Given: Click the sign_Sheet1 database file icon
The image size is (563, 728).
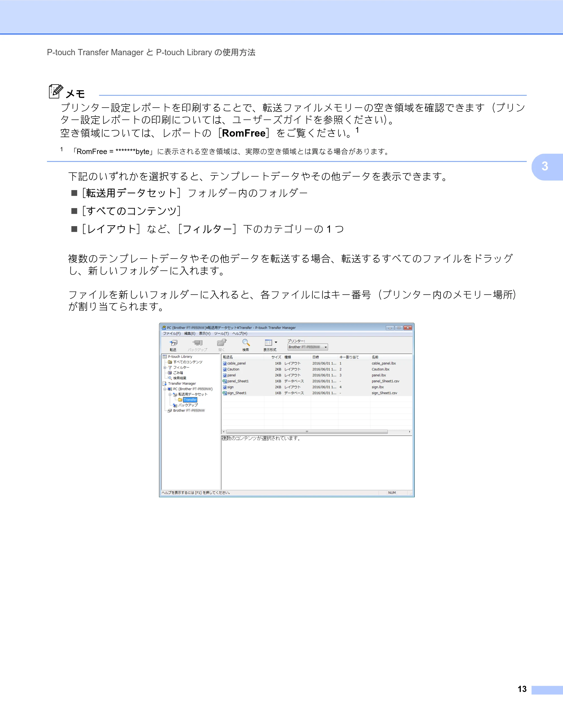Looking at the screenshot, I should [225, 393].
